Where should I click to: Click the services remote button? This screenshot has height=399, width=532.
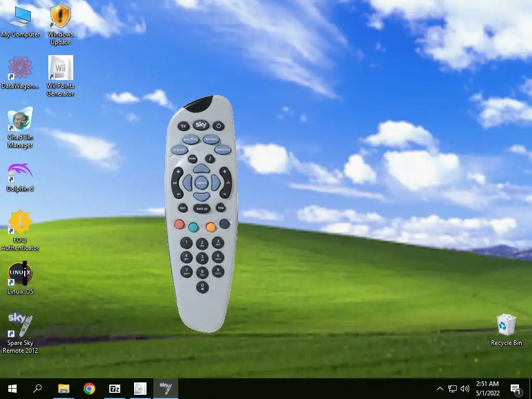(211, 139)
